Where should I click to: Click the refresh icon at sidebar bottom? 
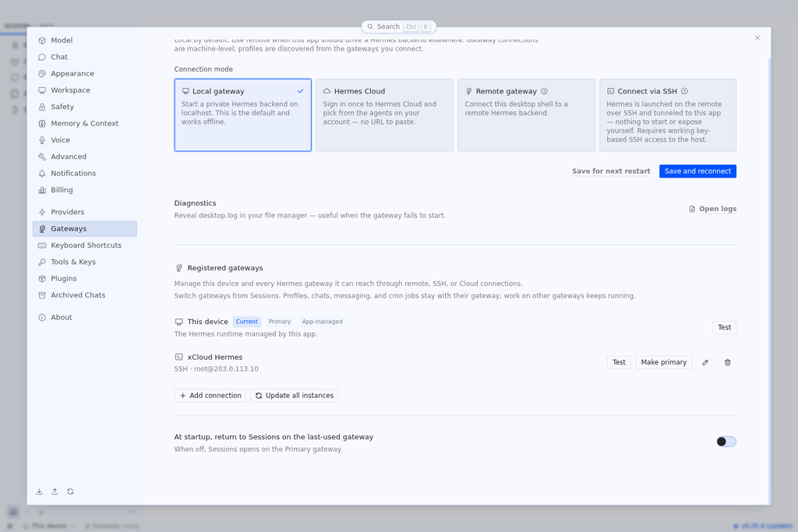[70, 491]
